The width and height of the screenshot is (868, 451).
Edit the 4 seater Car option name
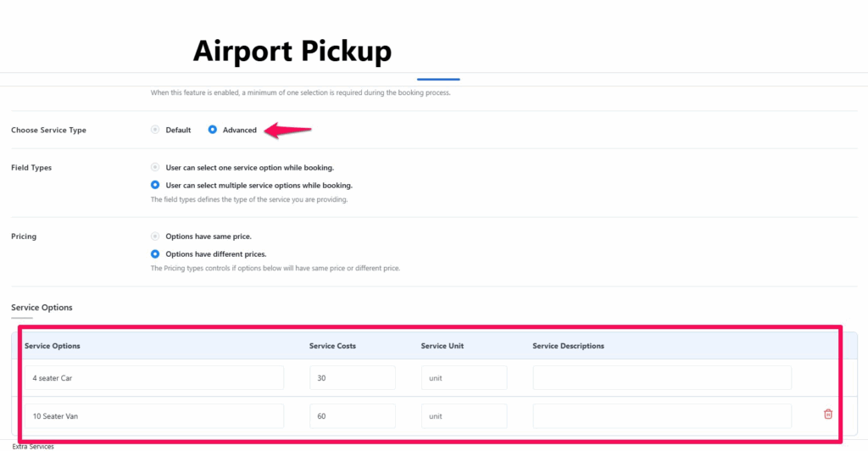point(153,378)
